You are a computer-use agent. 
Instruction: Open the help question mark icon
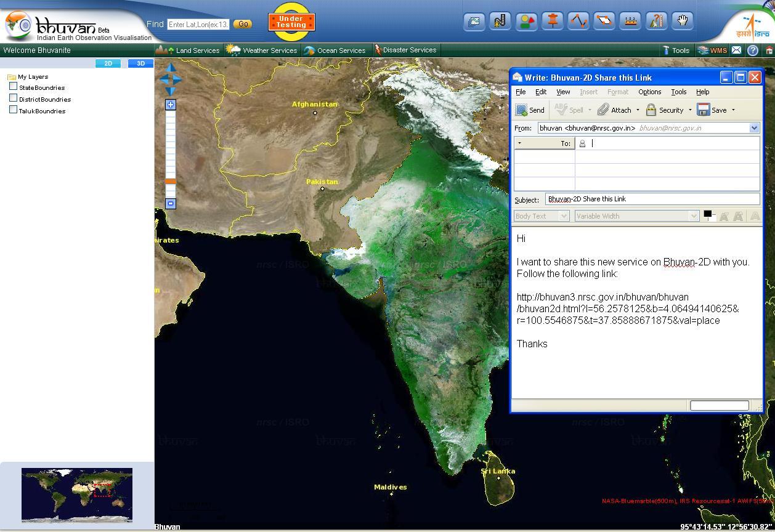[753, 50]
